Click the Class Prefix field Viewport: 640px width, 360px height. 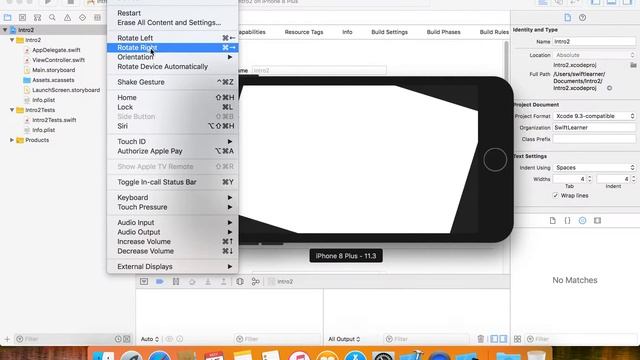pyautogui.click(x=594, y=139)
